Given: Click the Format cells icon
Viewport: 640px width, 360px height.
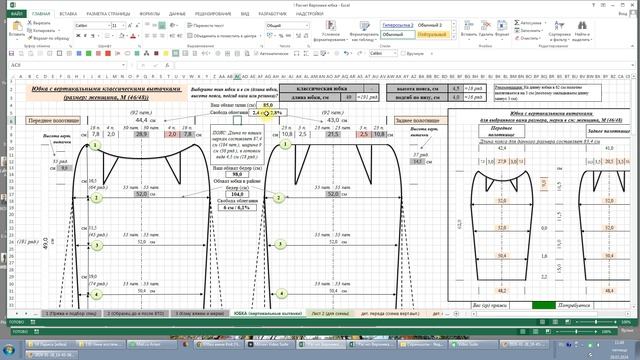Looking at the screenshot, I should 502,26.
